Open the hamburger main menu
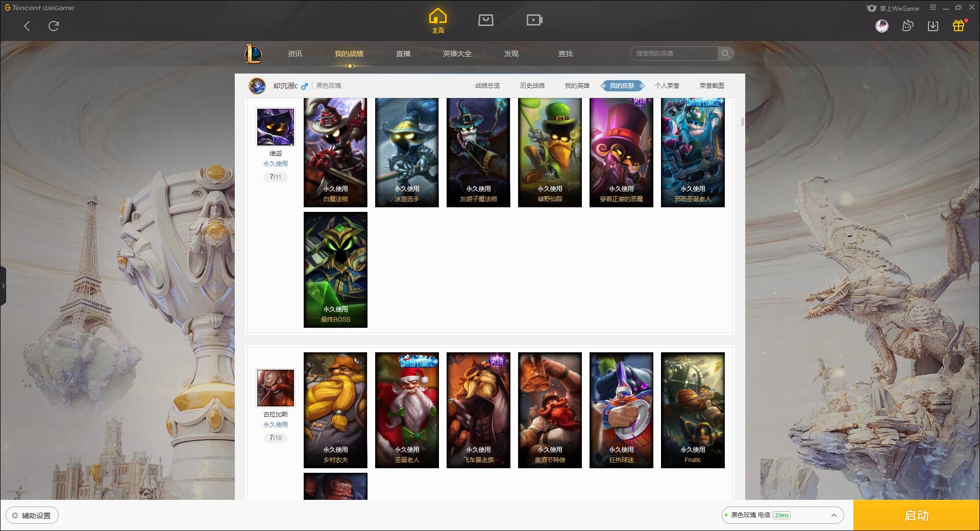The image size is (980, 531). (933, 8)
